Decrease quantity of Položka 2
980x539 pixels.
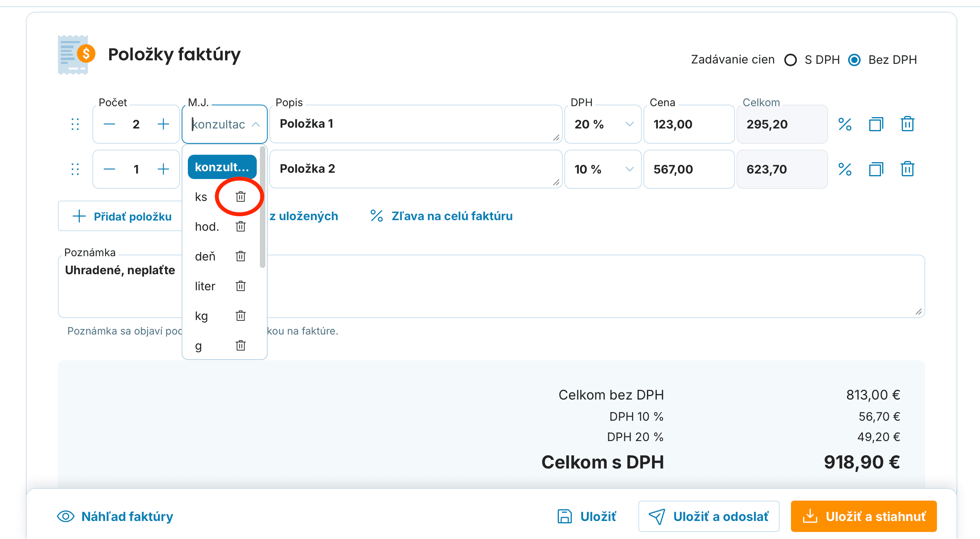[110, 169]
